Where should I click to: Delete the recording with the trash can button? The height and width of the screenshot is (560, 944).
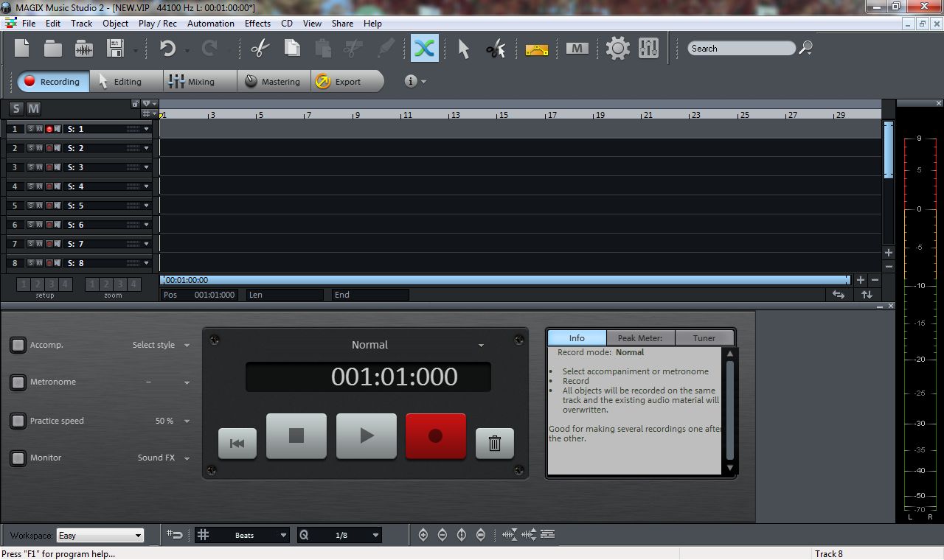click(495, 443)
